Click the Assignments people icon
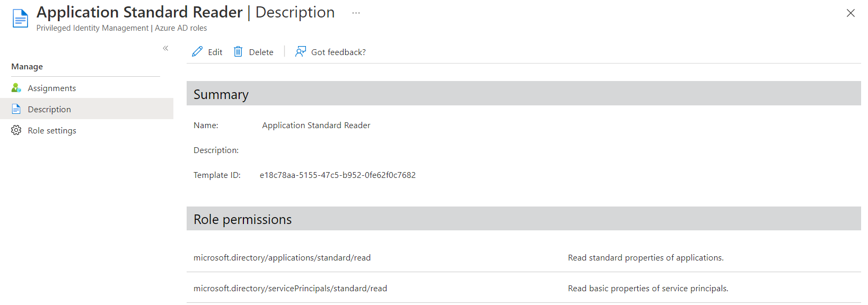This screenshot has height=305, width=868. 16,88
